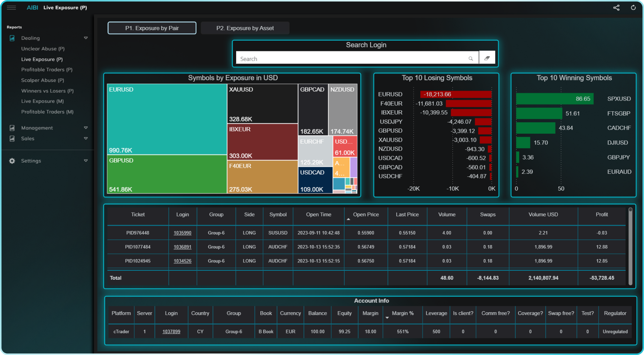Click the Dealing report chart icon
This screenshot has width=644, height=355.
(x=12, y=38)
